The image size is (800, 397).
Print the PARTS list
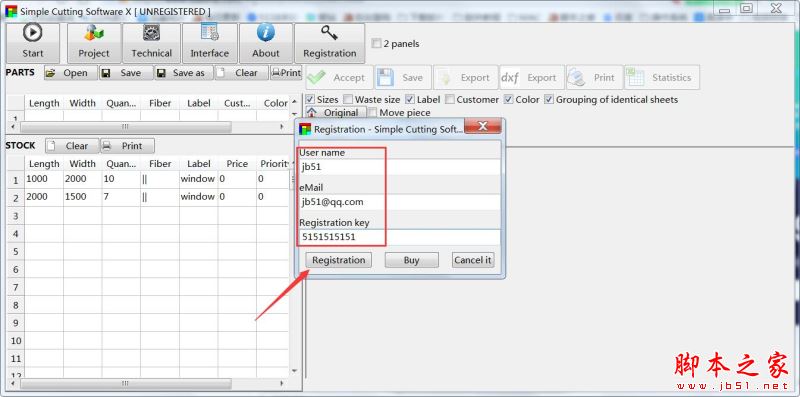(286, 73)
